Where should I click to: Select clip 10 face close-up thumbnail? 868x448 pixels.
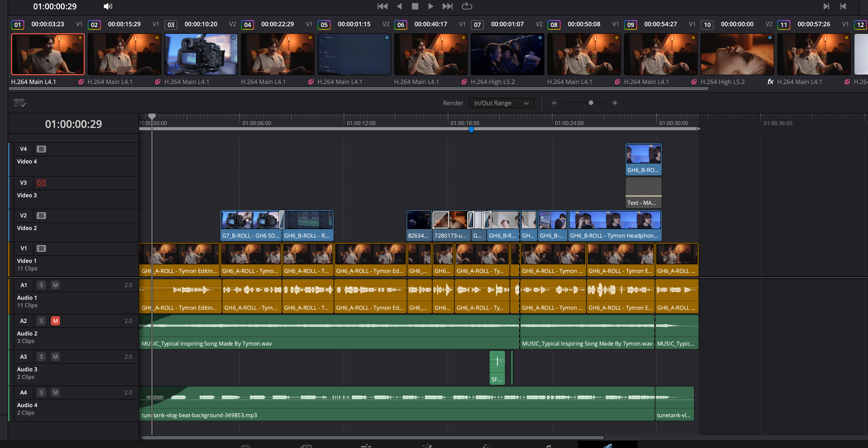[x=737, y=54]
